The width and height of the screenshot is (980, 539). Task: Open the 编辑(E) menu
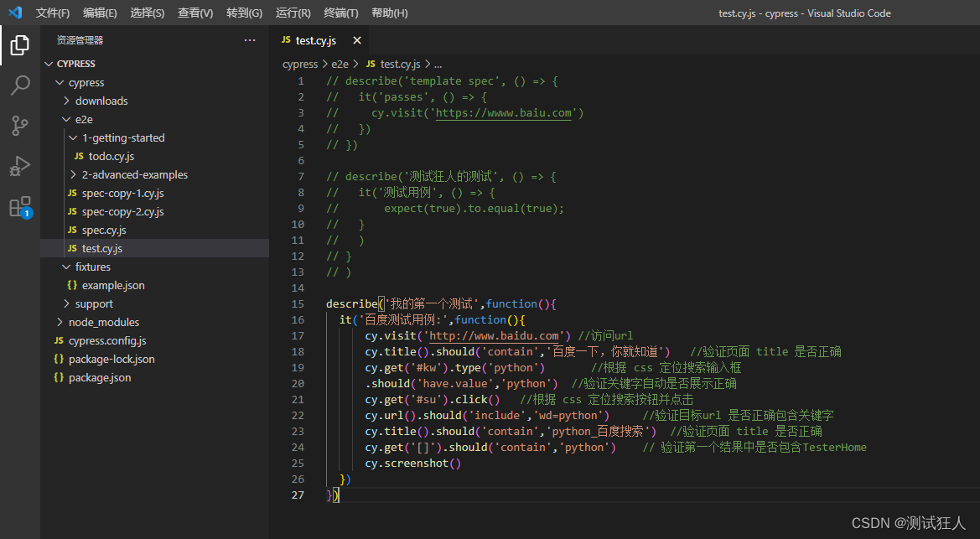pos(100,13)
